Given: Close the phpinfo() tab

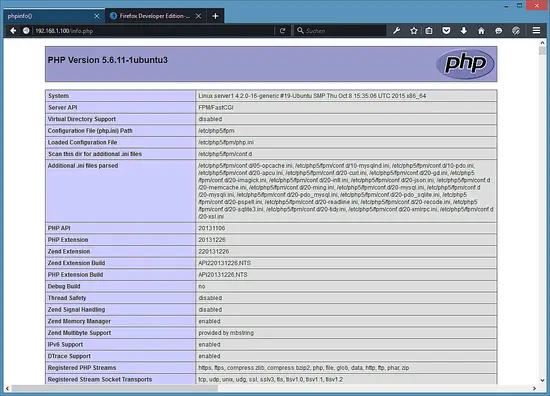Looking at the screenshot, I should 97,16.
